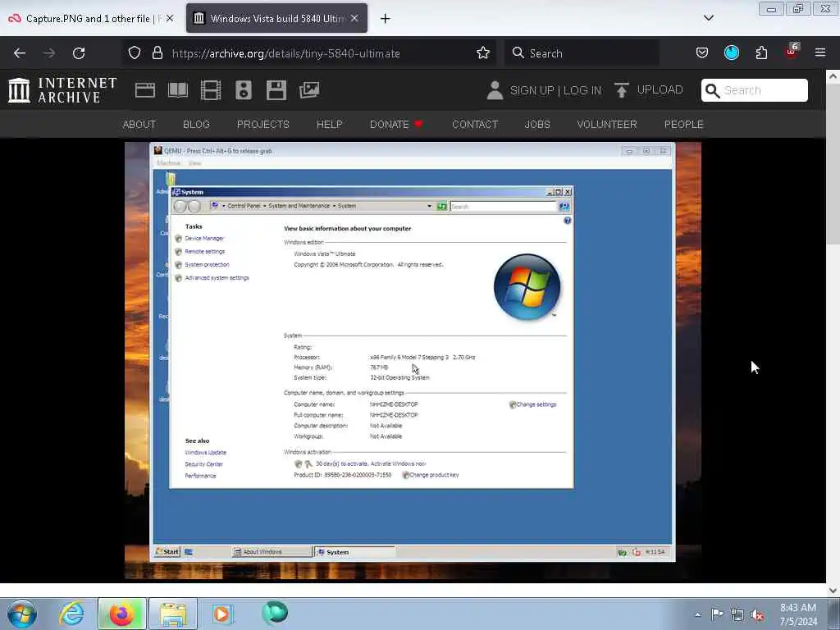Open the Firefox extensions puzzle icon
The image size is (840, 630).
761,52
